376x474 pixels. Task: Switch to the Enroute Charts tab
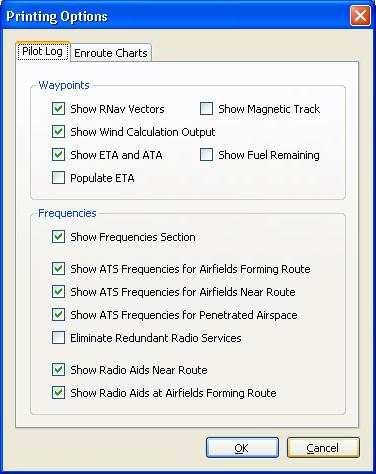tap(111, 53)
